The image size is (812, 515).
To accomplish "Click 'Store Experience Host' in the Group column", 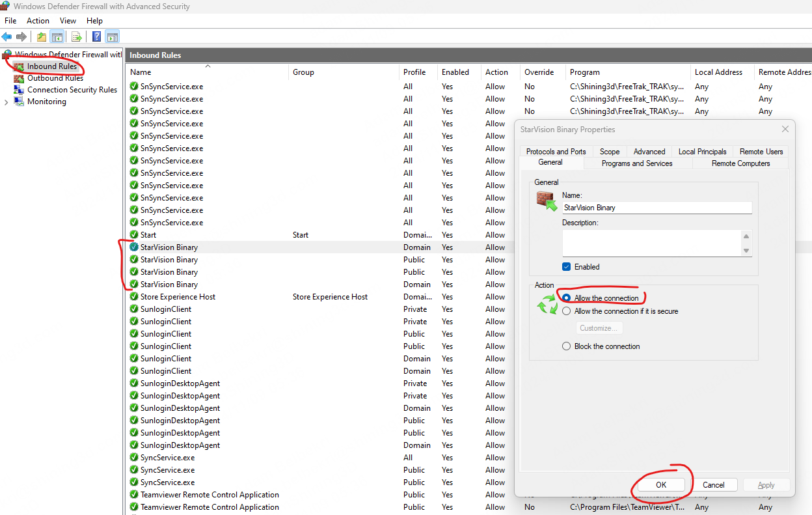I will 330,297.
